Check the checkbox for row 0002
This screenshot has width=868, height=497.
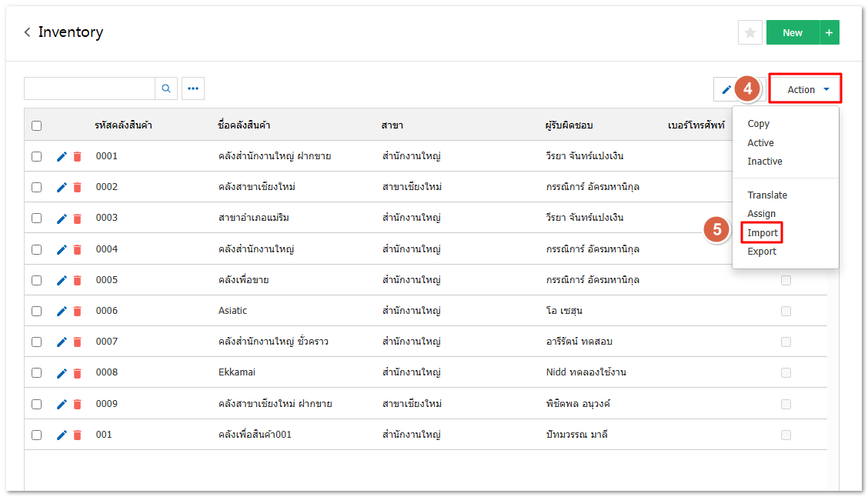[37, 187]
